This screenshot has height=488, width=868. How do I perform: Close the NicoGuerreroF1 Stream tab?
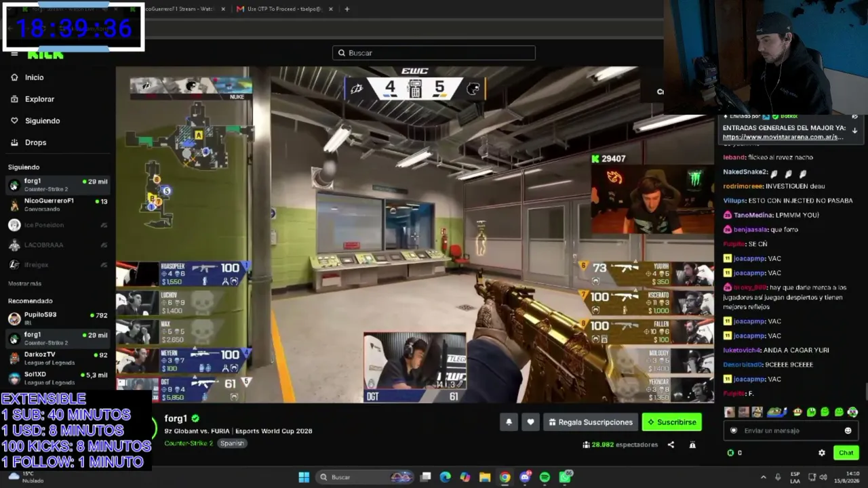coord(223,9)
